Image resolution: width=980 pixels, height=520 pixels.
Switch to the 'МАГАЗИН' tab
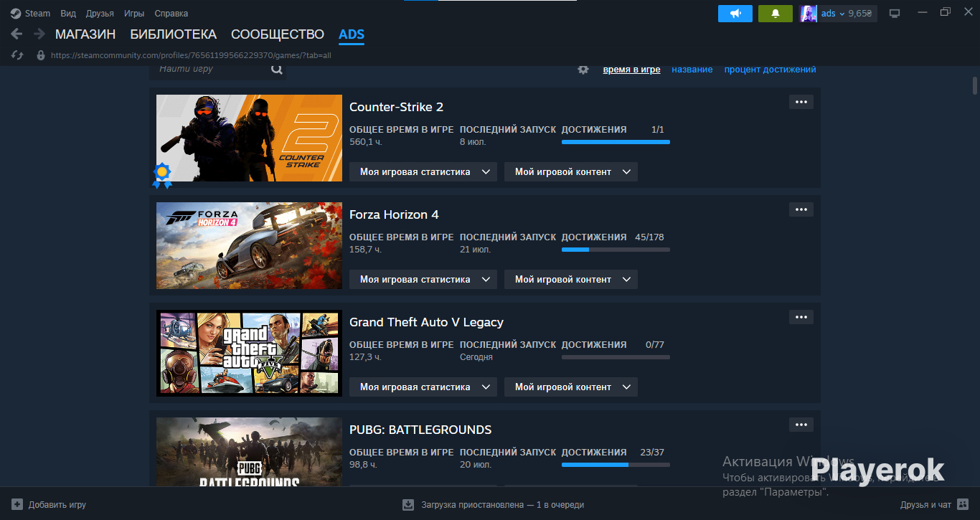[85, 34]
